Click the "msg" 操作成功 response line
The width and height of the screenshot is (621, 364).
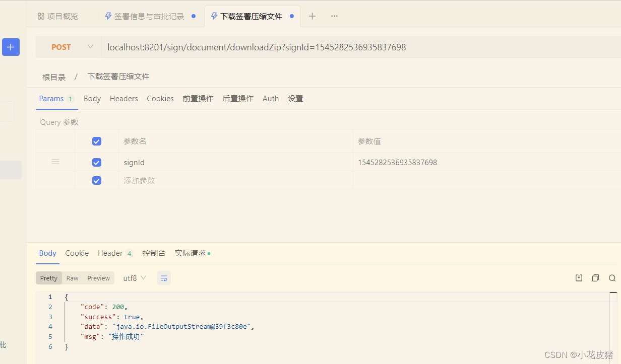[112, 336]
